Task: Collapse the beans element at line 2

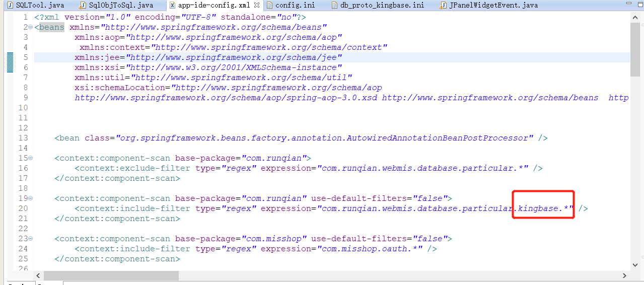Action: click(31, 27)
